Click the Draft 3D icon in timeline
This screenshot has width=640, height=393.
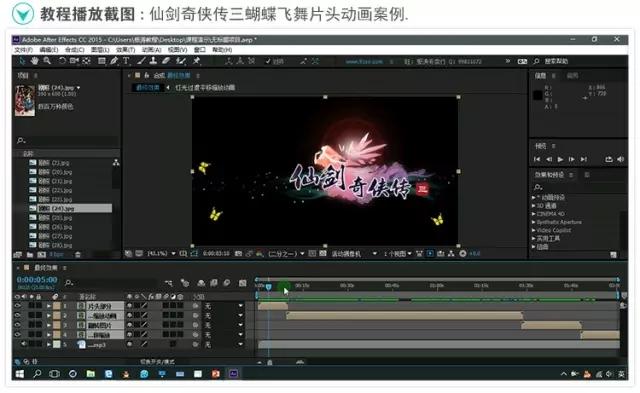pyautogui.click(x=185, y=283)
